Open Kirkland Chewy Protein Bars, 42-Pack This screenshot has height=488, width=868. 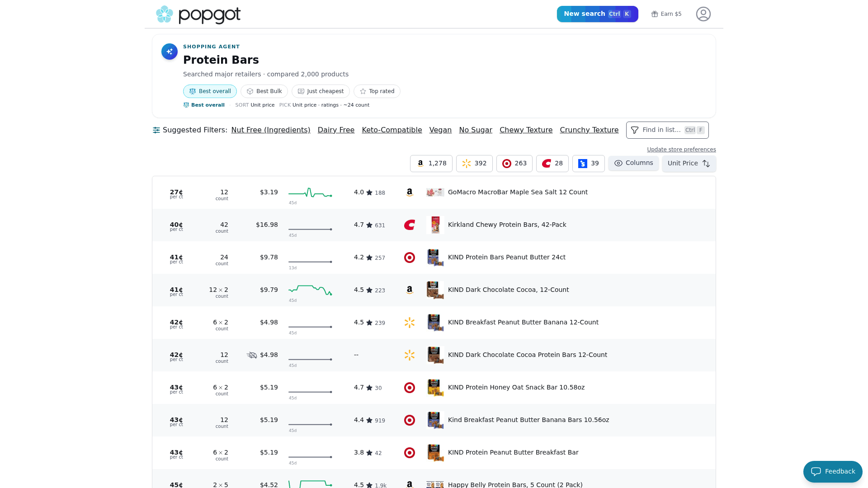[507, 225]
